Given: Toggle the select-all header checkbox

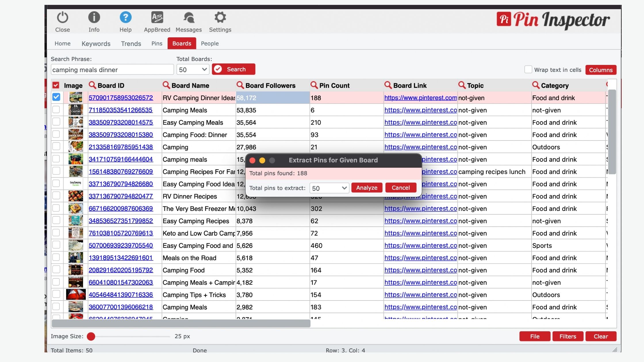Looking at the screenshot, I should coord(56,85).
